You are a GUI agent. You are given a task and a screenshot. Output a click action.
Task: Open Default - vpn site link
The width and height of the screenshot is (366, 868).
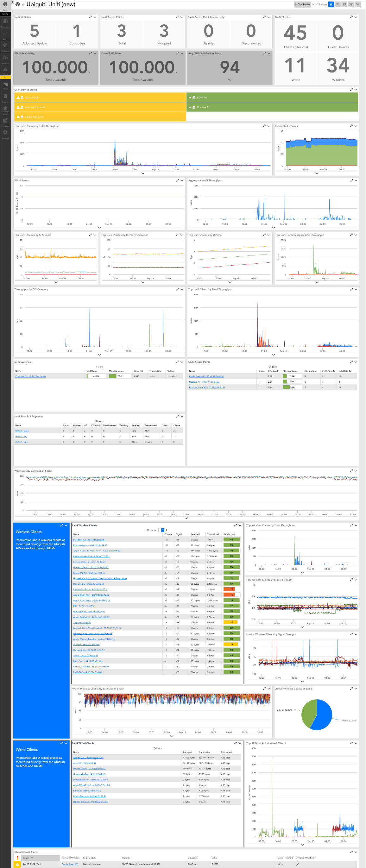[x=21, y=442]
